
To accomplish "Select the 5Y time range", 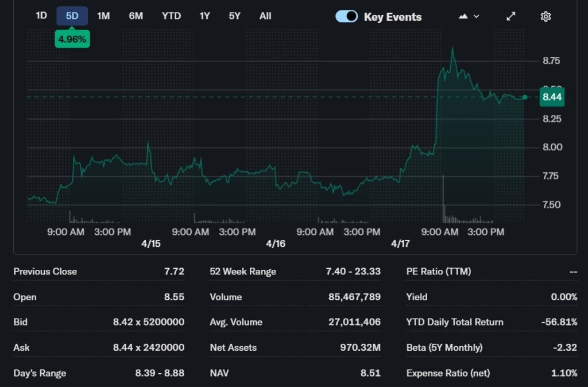I will click(234, 16).
